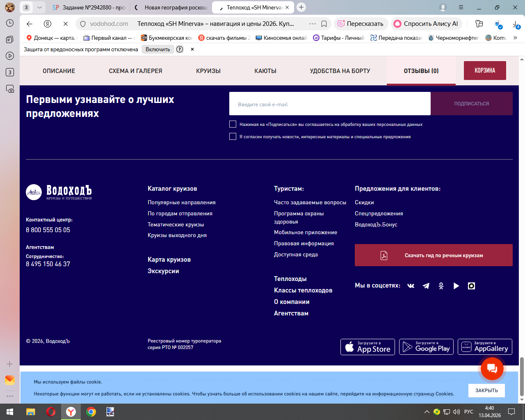Screen dimensions: 525x420
Task: Open Yandex Mail icon in sidebar
Action: coord(10,380)
